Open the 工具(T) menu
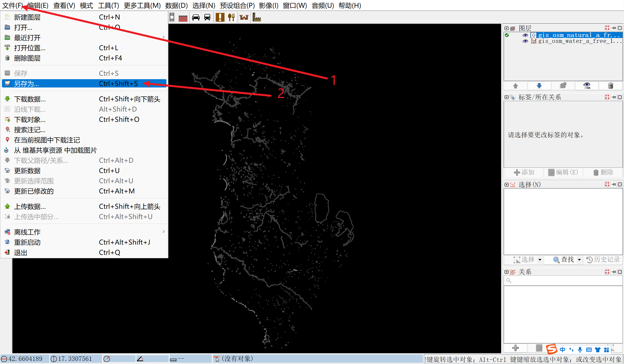This screenshot has width=624, height=364. (108, 5)
